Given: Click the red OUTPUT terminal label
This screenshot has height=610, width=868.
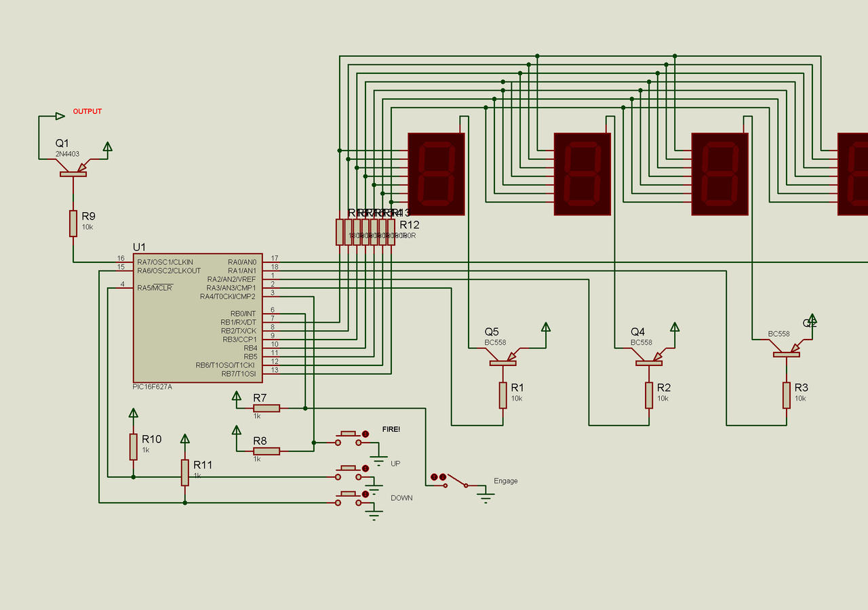Looking at the screenshot, I should (x=87, y=111).
